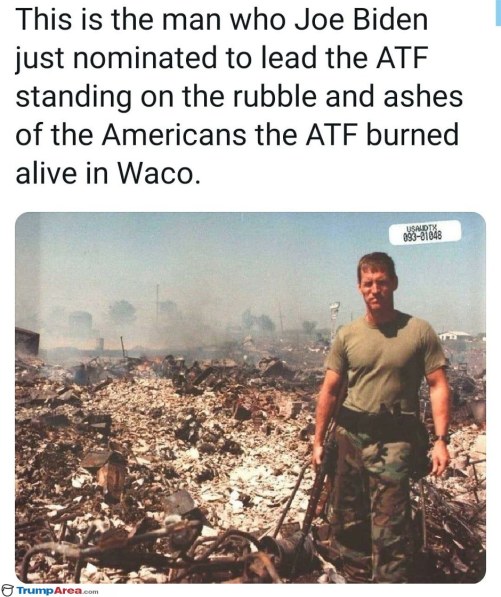Click the TrumpArea head logo icon

(x=8, y=591)
